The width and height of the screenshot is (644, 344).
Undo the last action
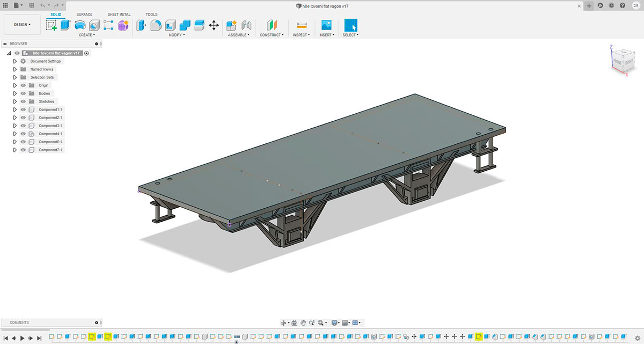coord(43,5)
